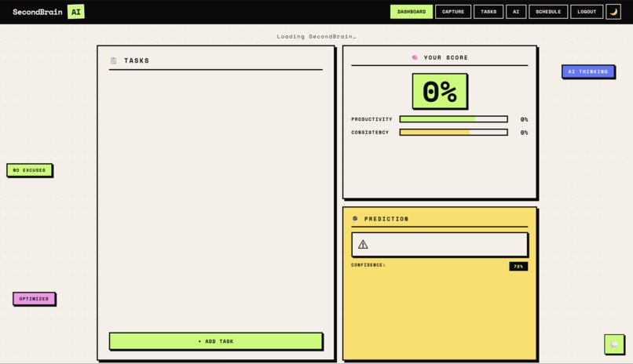
Task: Click the clipboard icon beside Tasks
Action: (x=113, y=60)
